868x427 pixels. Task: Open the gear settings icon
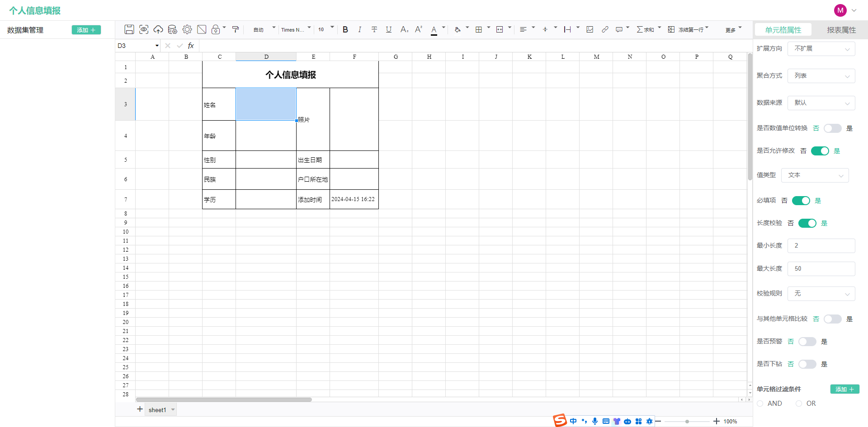187,29
